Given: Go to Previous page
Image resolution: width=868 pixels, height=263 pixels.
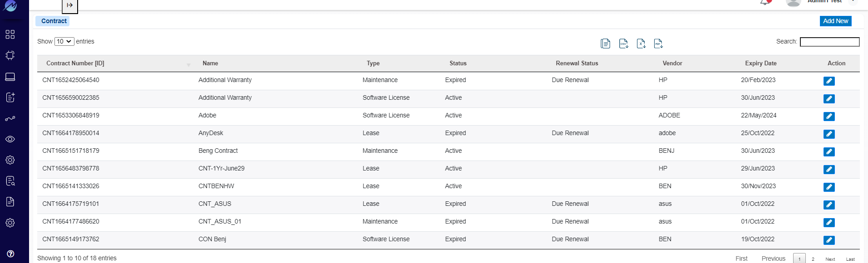Looking at the screenshot, I should point(774,258).
